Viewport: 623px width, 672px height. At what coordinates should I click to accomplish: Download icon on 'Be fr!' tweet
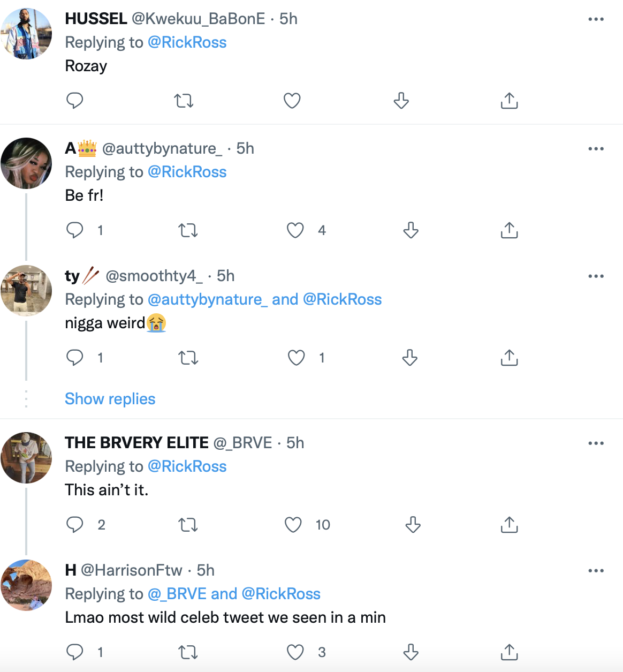[x=411, y=230]
